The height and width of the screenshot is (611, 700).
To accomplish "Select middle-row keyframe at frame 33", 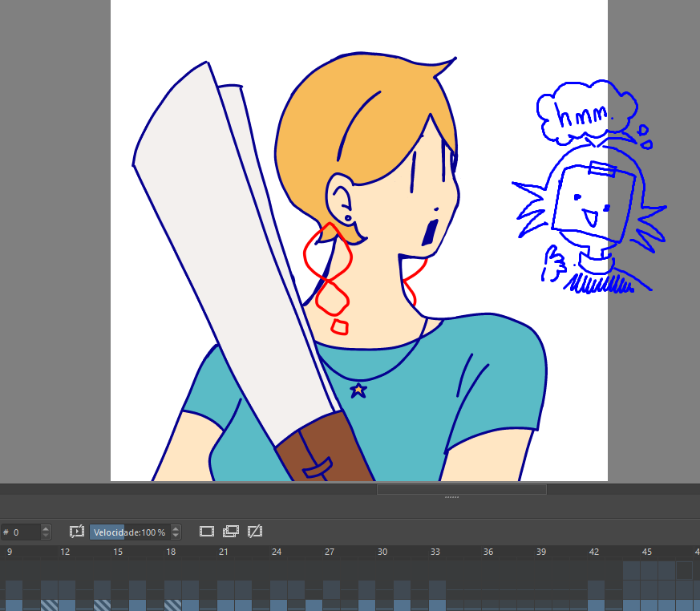I will pyautogui.click(x=437, y=589).
